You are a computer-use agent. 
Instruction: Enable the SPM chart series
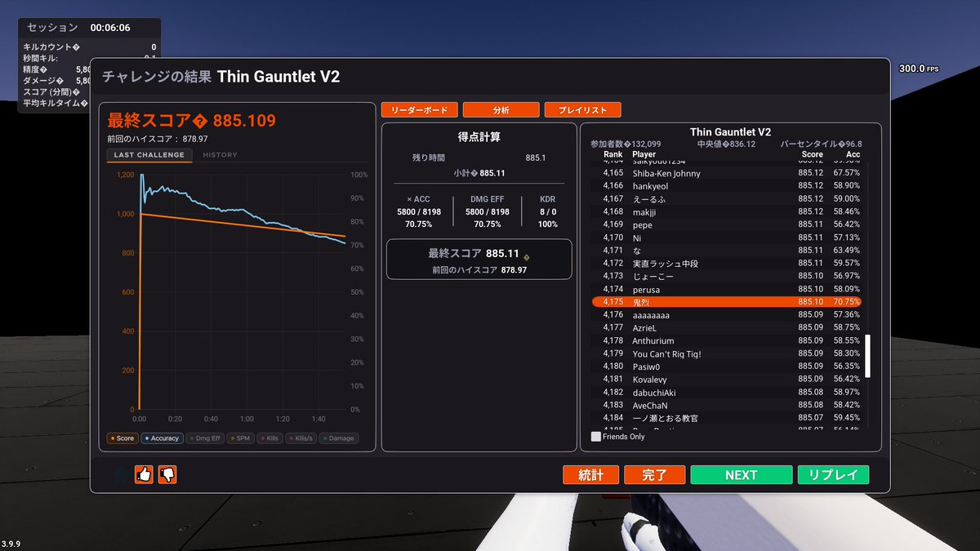pyautogui.click(x=240, y=438)
